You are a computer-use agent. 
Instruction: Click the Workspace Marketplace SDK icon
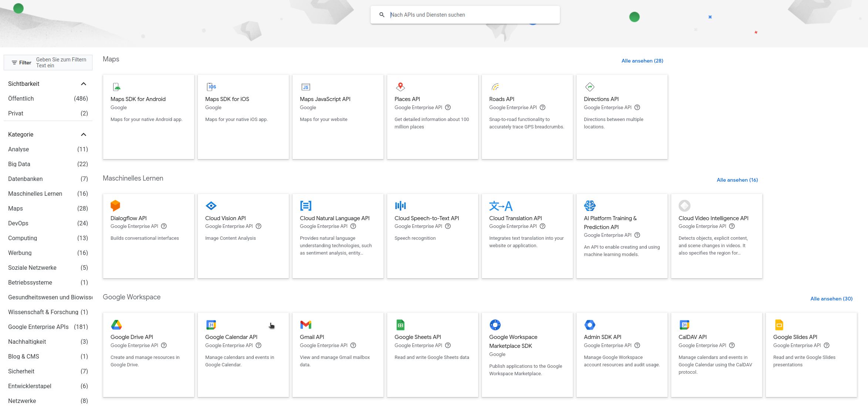click(495, 325)
